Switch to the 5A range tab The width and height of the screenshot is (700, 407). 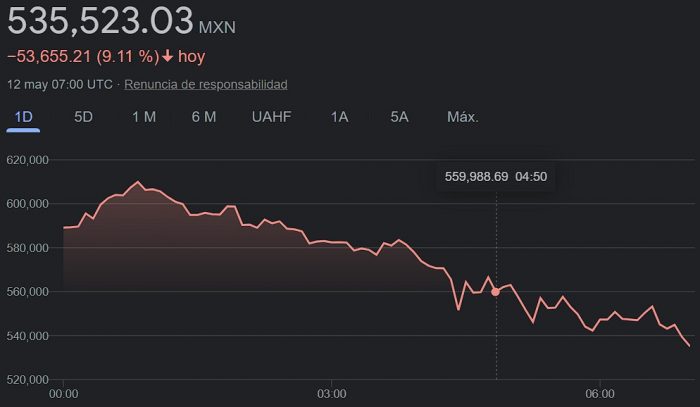400,117
